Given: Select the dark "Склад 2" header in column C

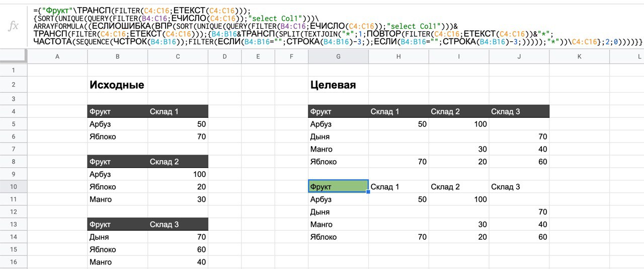Looking at the screenshot, I should (178, 162).
